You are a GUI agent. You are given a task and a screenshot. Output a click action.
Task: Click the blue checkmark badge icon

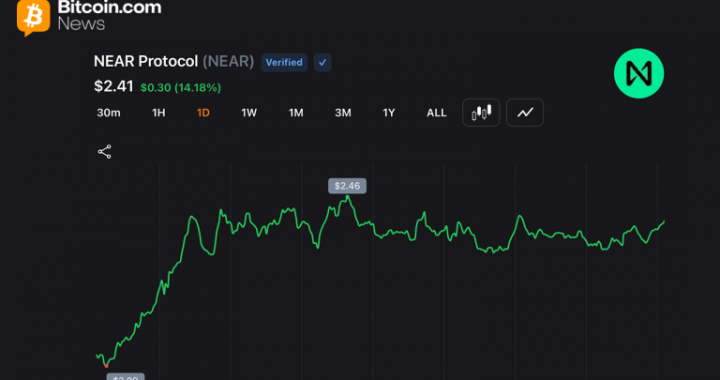click(322, 62)
